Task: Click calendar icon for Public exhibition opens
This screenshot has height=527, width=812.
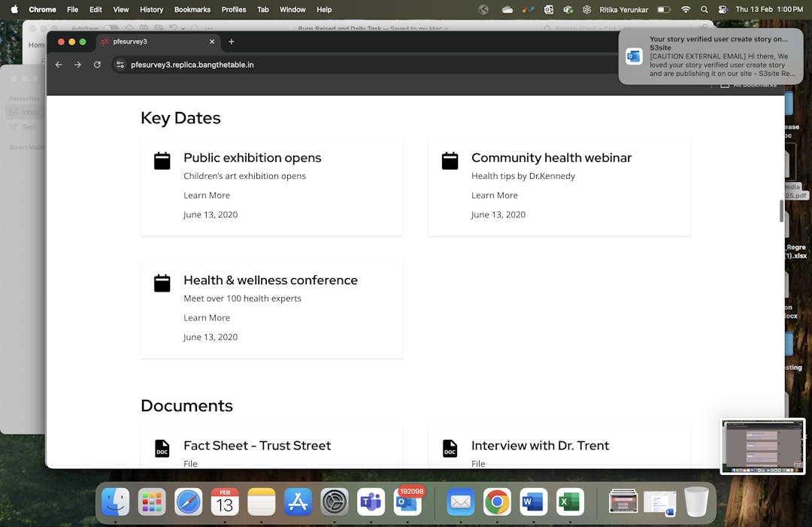Action: 162,161
